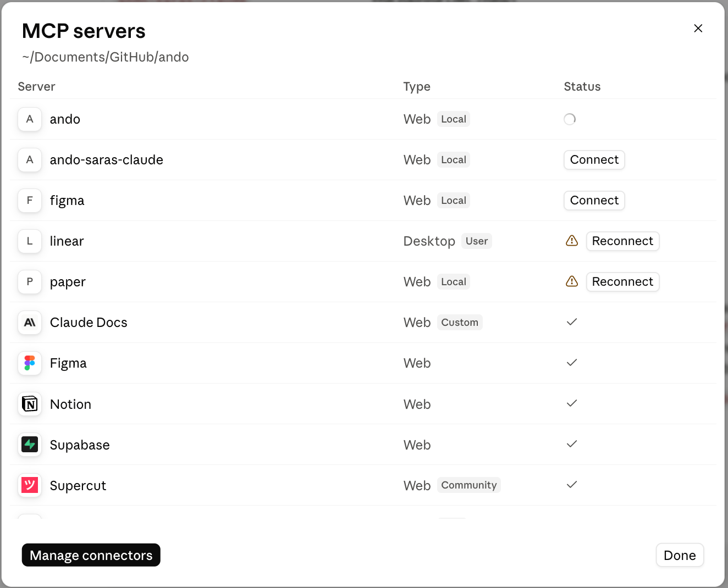
Task: Reconnect the linear server
Action: pos(622,241)
